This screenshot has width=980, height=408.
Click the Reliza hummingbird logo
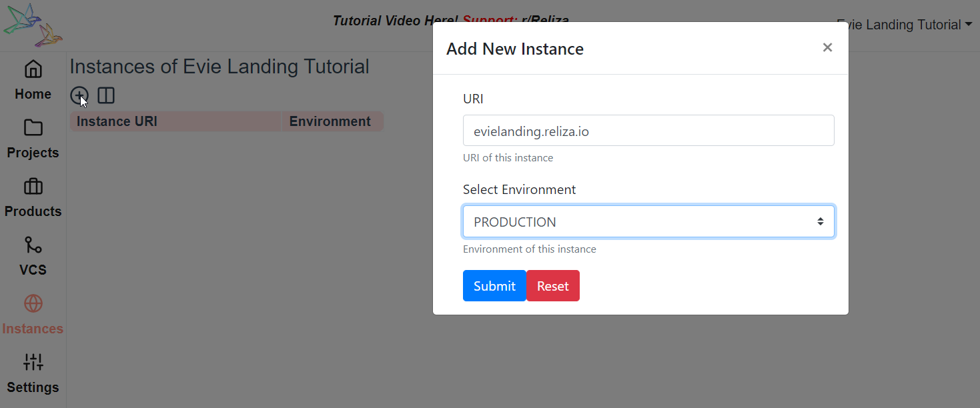[x=32, y=23]
